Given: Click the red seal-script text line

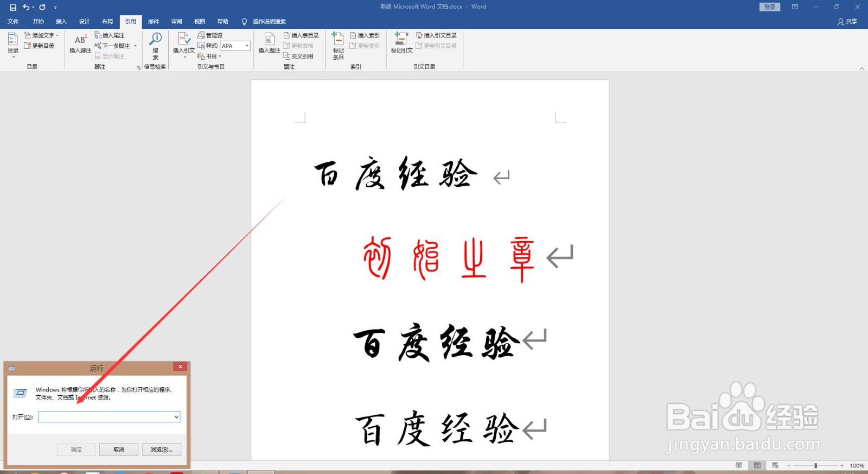Looking at the screenshot, I should pyautogui.click(x=449, y=258).
